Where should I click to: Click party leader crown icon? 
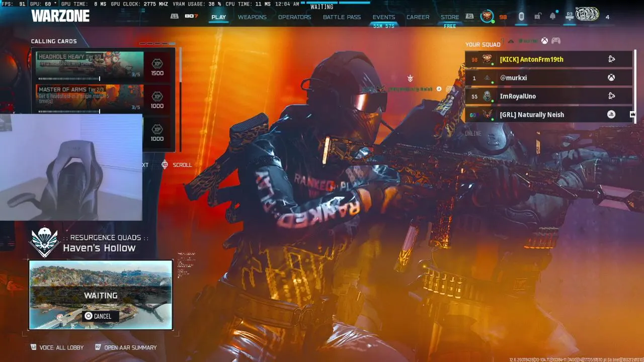click(632, 114)
